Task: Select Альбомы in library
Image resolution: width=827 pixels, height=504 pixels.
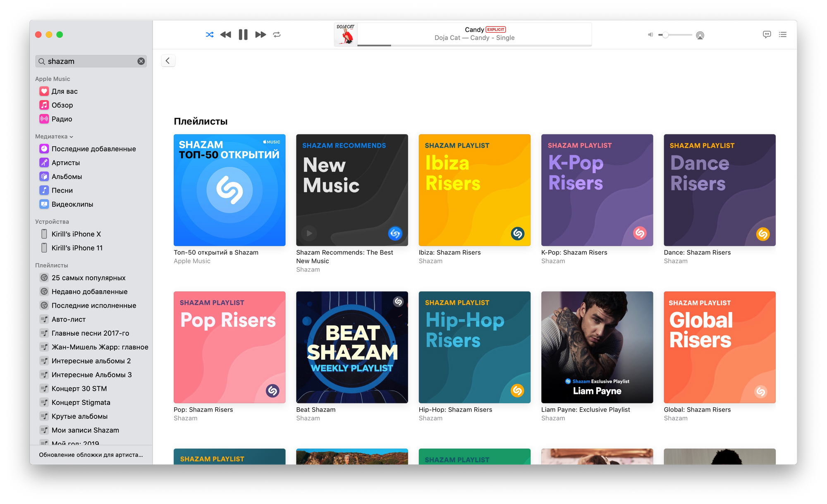Action: [67, 177]
